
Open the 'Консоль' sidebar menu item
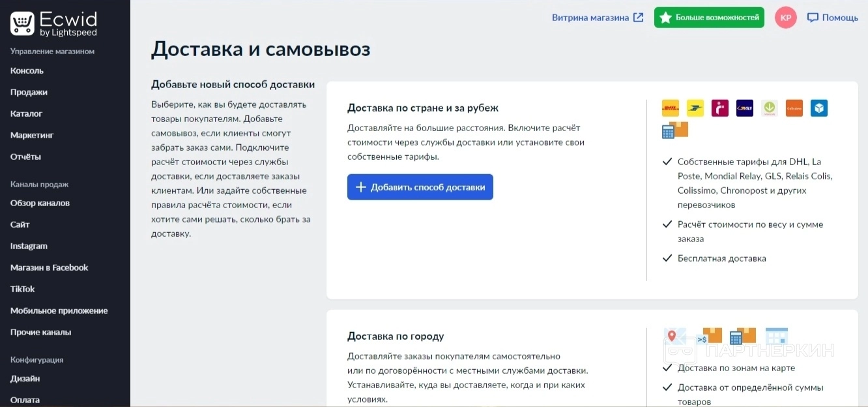pyautogui.click(x=27, y=70)
